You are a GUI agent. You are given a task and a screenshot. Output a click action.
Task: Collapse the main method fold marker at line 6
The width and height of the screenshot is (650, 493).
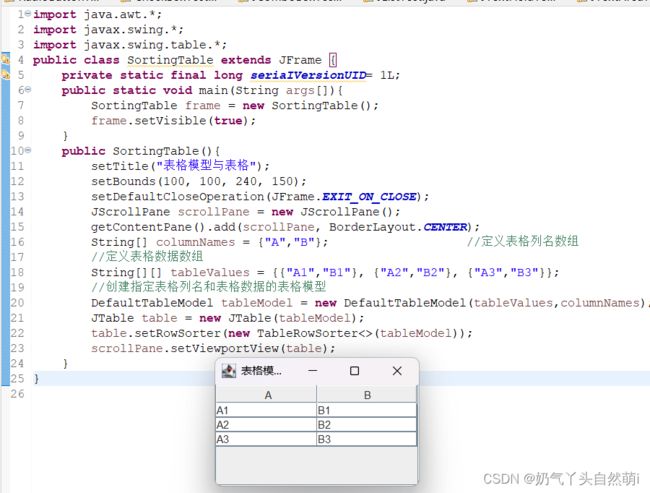[28, 90]
